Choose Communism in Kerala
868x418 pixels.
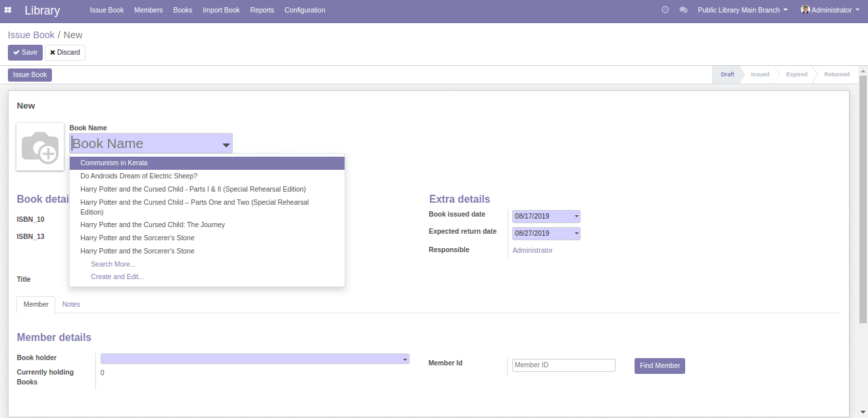tap(207, 163)
